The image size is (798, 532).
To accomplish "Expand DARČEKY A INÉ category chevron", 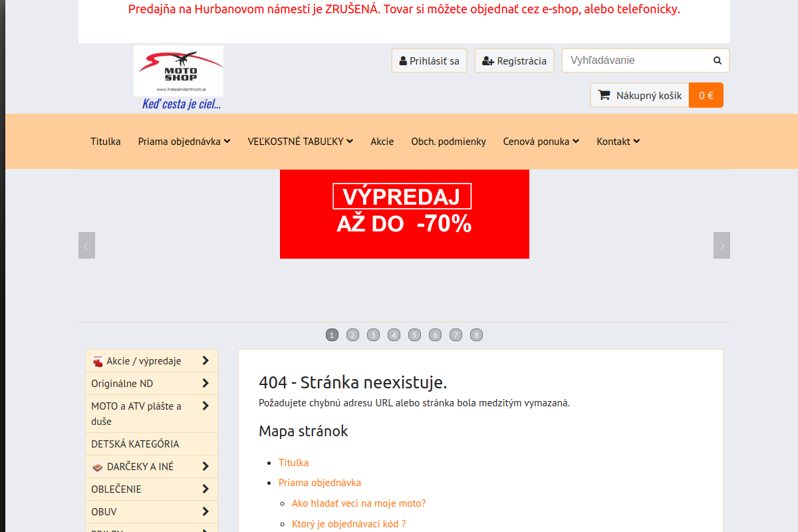I will tap(205, 466).
